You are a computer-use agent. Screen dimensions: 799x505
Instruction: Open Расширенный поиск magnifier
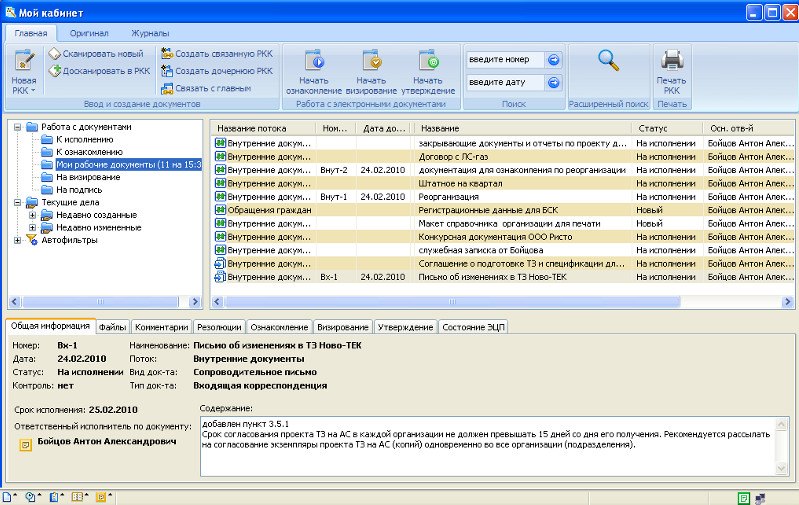click(609, 60)
